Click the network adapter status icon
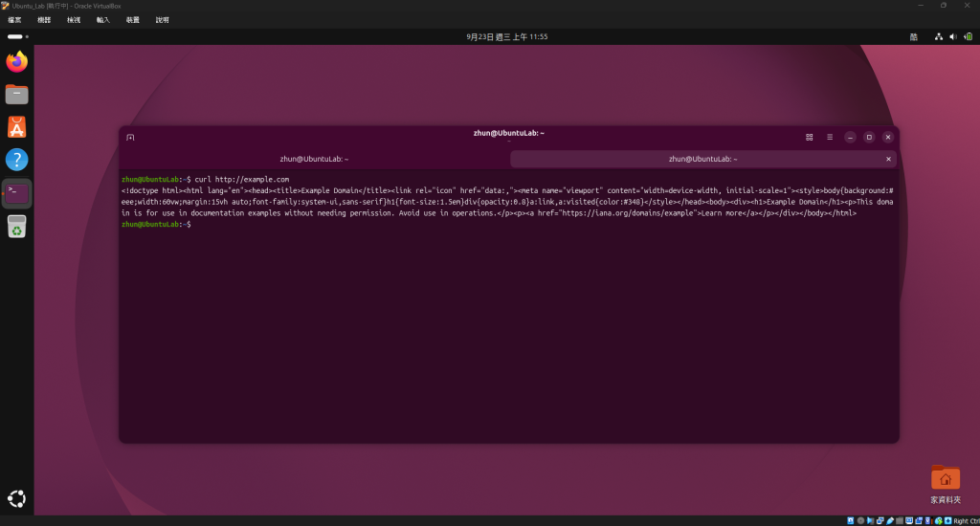Screen dimensions: 980x526 [880, 520]
